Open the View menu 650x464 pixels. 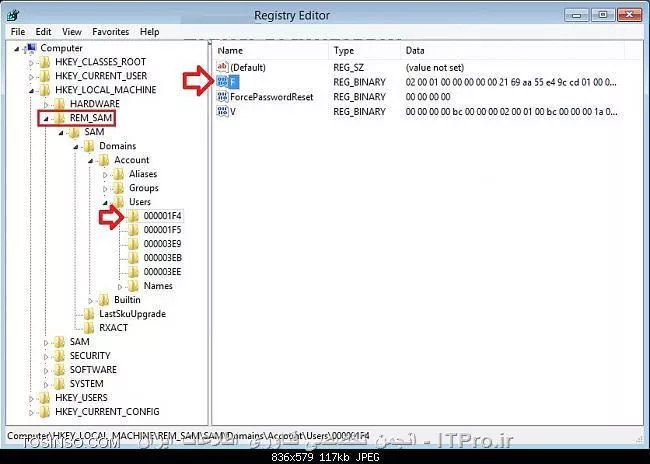pos(72,32)
